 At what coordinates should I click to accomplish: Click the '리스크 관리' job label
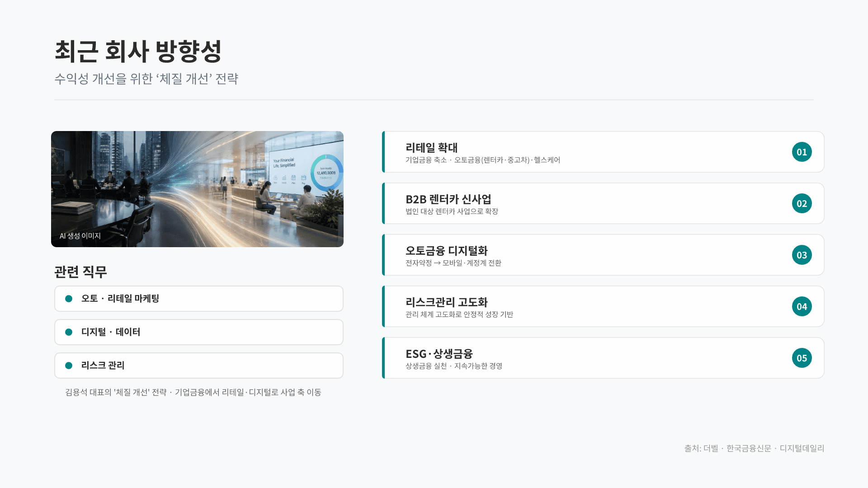point(103,366)
